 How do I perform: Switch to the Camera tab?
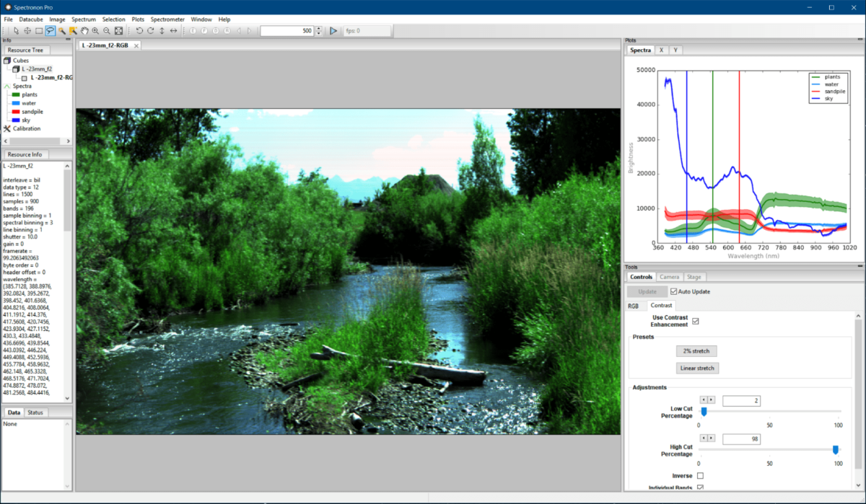pyautogui.click(x=669, y=277)
